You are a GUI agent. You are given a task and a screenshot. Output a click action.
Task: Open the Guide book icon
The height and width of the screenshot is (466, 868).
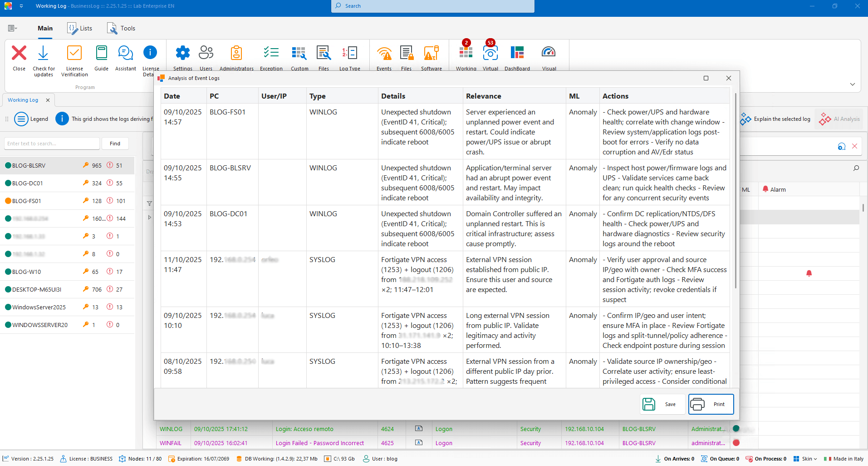coord(101,54)
